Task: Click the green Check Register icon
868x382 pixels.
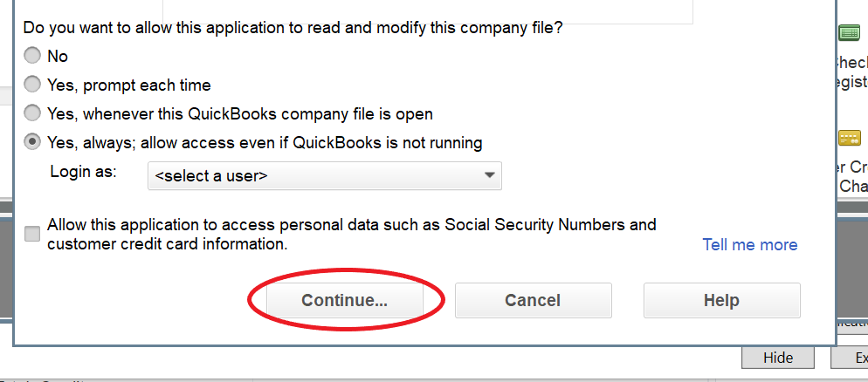Action: point(849,33)
